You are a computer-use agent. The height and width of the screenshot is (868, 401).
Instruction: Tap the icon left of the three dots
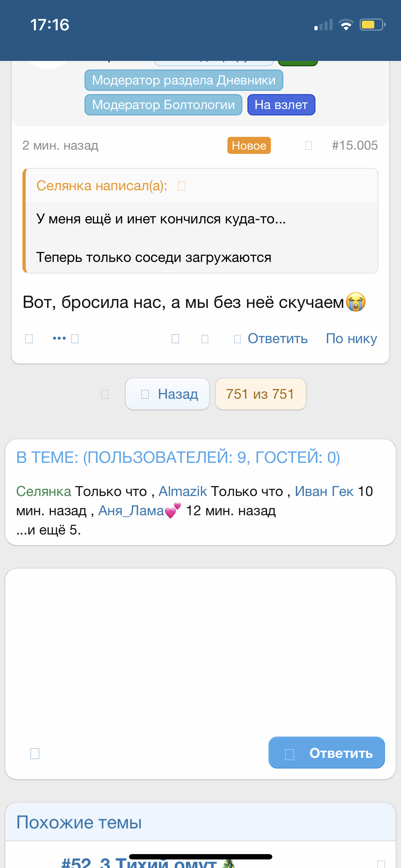point(29,338)
